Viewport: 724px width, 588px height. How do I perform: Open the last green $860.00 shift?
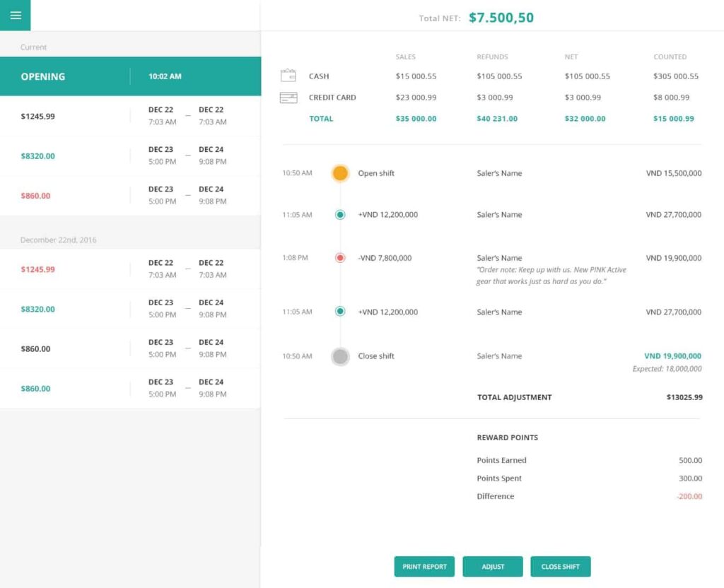point(130,389)
